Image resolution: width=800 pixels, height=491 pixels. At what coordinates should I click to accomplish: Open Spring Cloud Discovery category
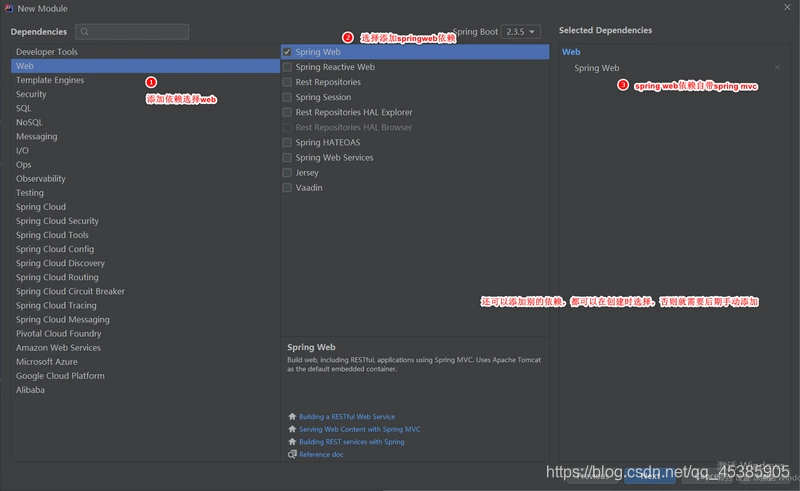click(x=145, y=263)
